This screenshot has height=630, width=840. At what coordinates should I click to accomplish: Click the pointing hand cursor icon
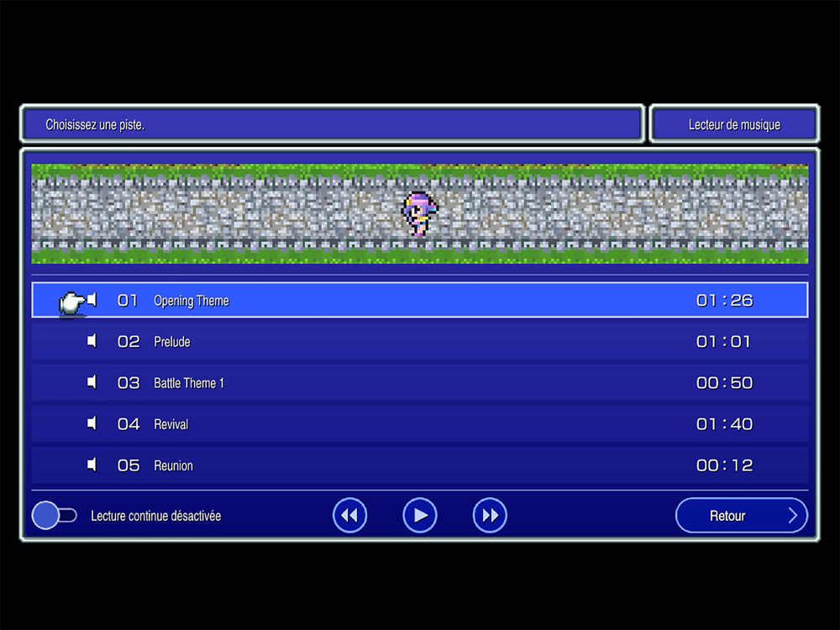coord(71,303)
